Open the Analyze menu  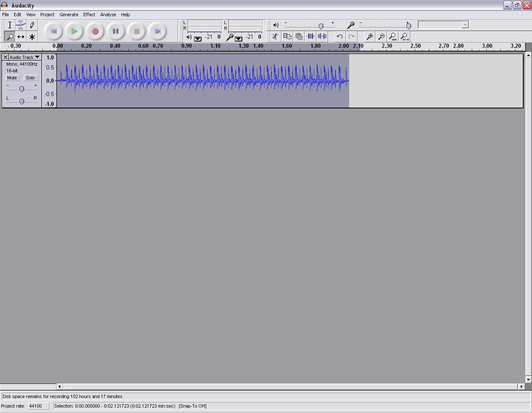pyautogui.click(x=108, y=15)
